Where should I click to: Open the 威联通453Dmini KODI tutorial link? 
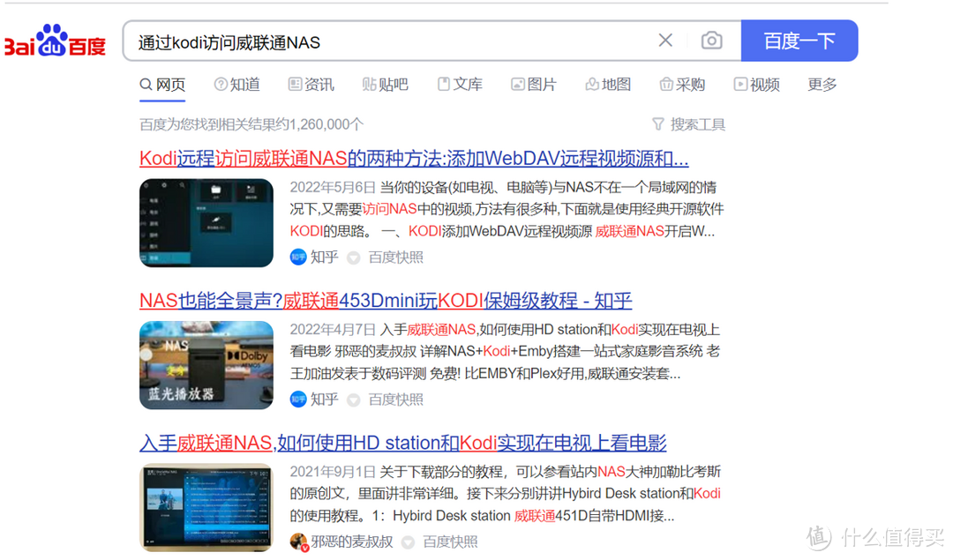pos(385,300)
